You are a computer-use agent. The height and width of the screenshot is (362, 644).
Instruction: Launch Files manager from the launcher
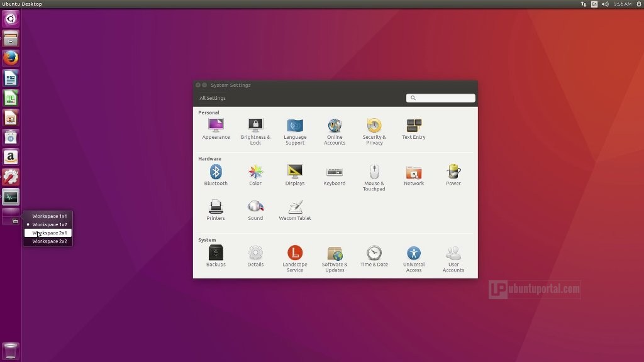click(x=11, y=38)
